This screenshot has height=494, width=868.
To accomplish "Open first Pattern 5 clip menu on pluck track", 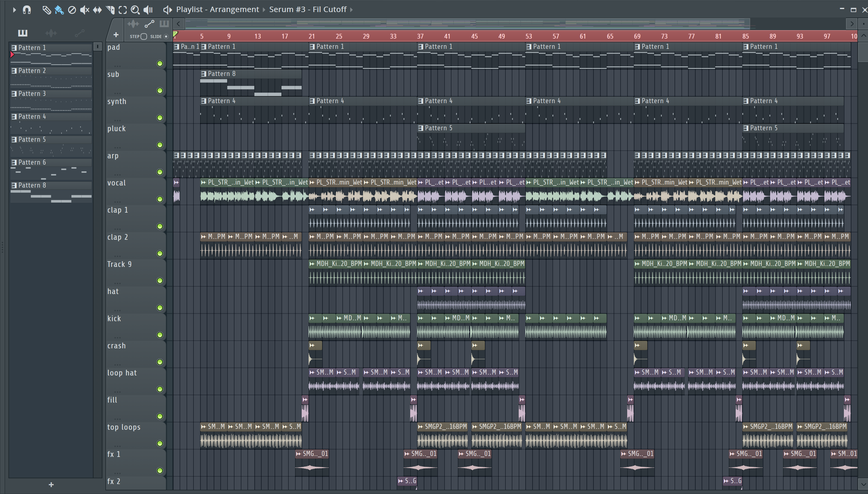I will point(421,128).
